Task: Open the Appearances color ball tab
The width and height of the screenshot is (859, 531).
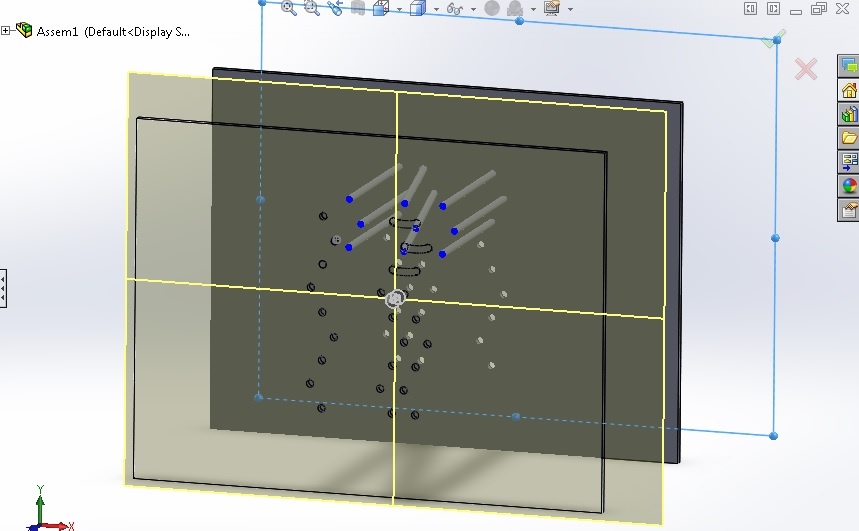Action: click(x=849, y=186)
